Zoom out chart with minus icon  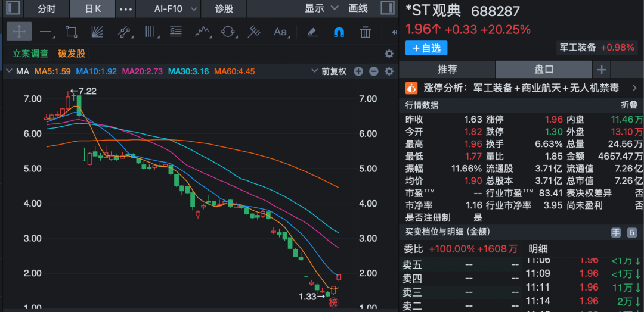tap(374, 71)
